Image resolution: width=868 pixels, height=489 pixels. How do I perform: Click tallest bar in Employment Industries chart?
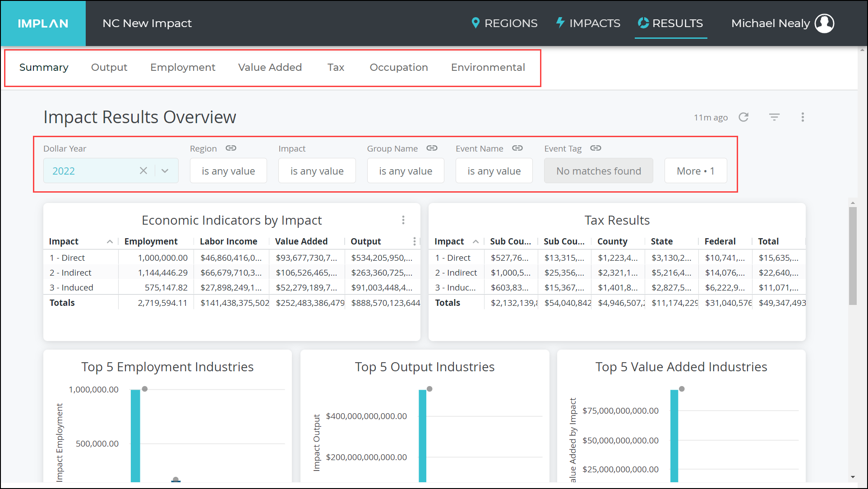135,436
